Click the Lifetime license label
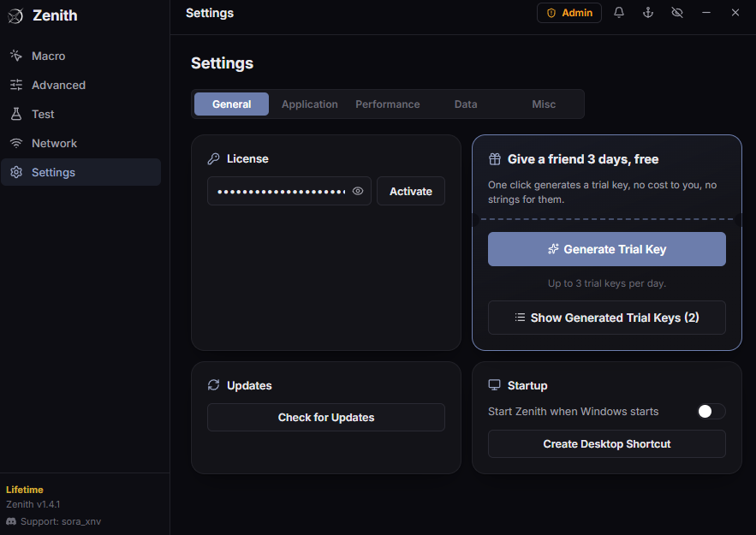This screenshot has height=535, width=756. click(25, 490)
